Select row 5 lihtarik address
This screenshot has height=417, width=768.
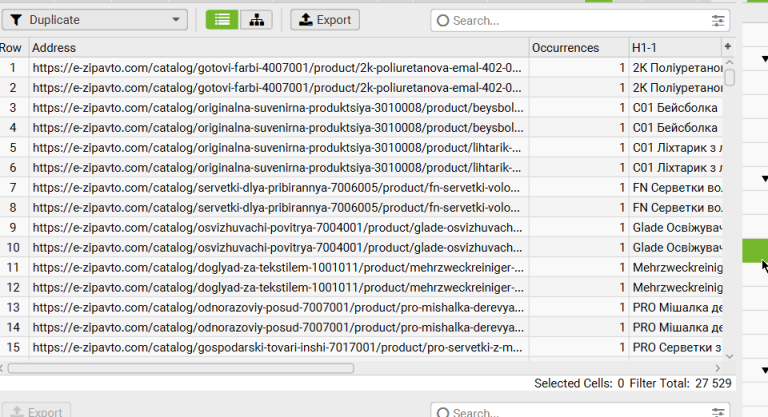pyautogui.click(x=277, y=148)
